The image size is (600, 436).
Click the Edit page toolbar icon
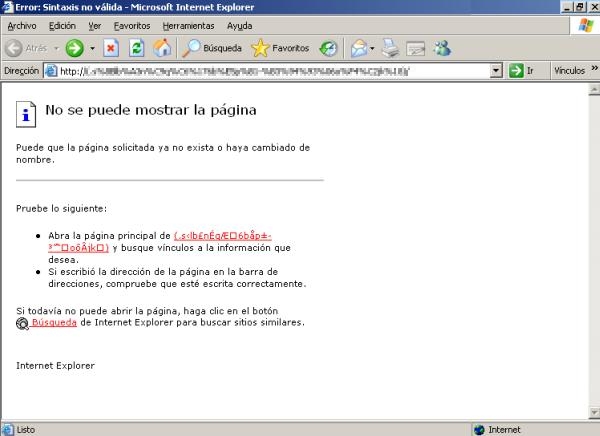pyautogui.click(x=416, y=48)
